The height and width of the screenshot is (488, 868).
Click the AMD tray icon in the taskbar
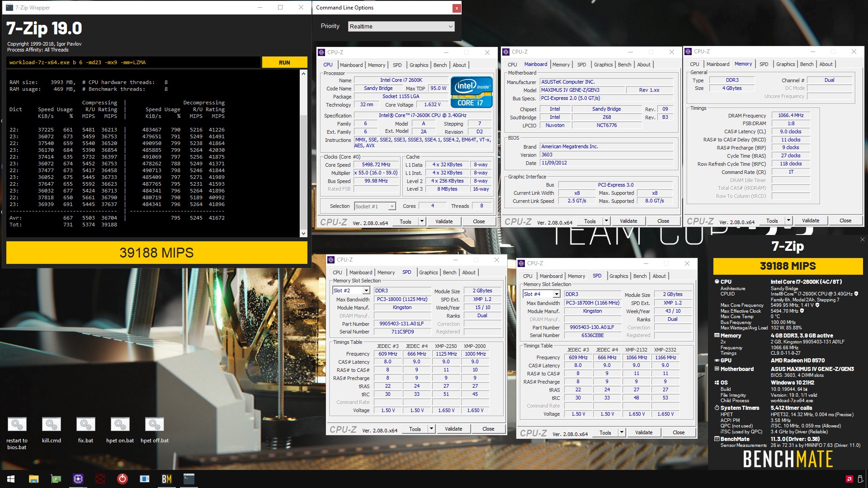tap(849, 479)
